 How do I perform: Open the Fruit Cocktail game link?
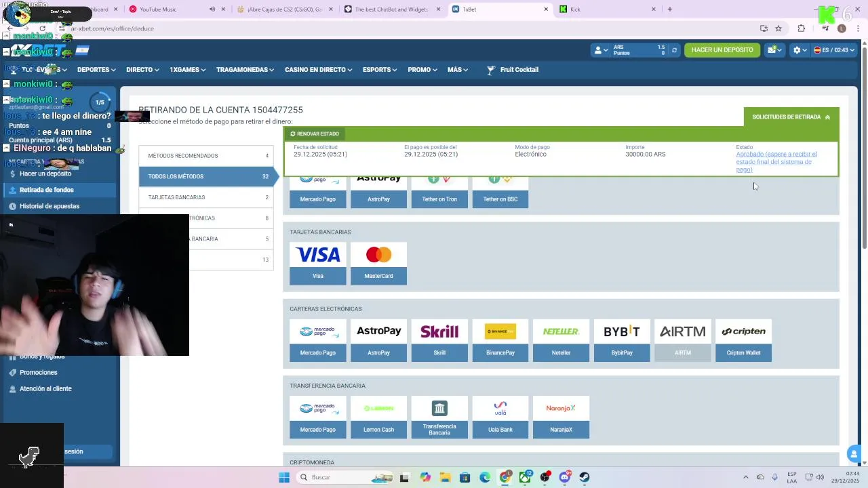(513, 70)
